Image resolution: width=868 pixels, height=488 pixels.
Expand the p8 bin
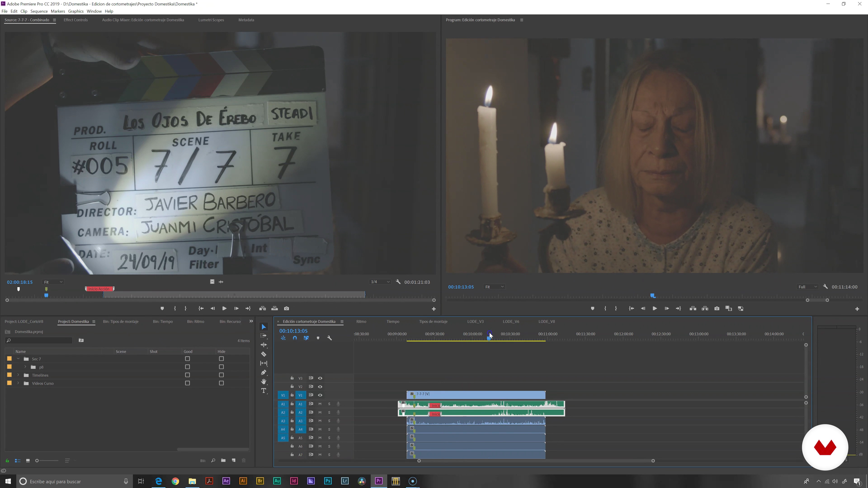tap(25, 367)
